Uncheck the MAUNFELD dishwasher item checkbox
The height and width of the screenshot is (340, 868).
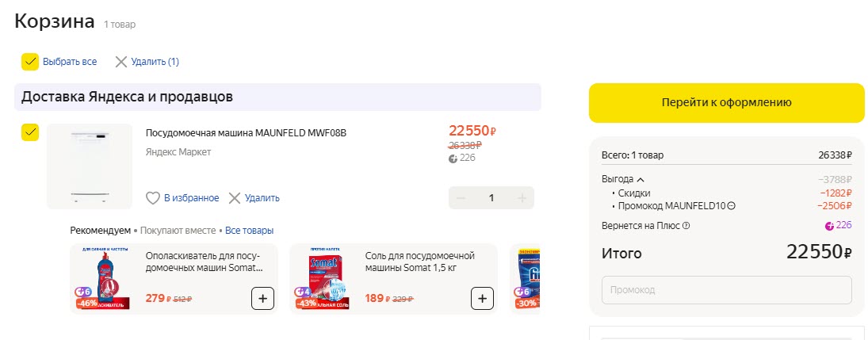pyautogui.click(x=30, y=132)
